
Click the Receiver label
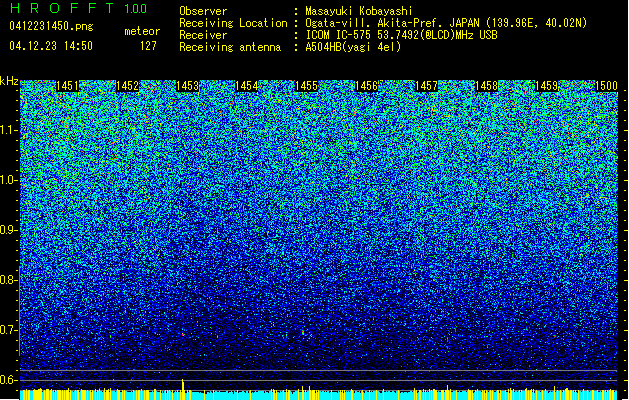(203, 35)
